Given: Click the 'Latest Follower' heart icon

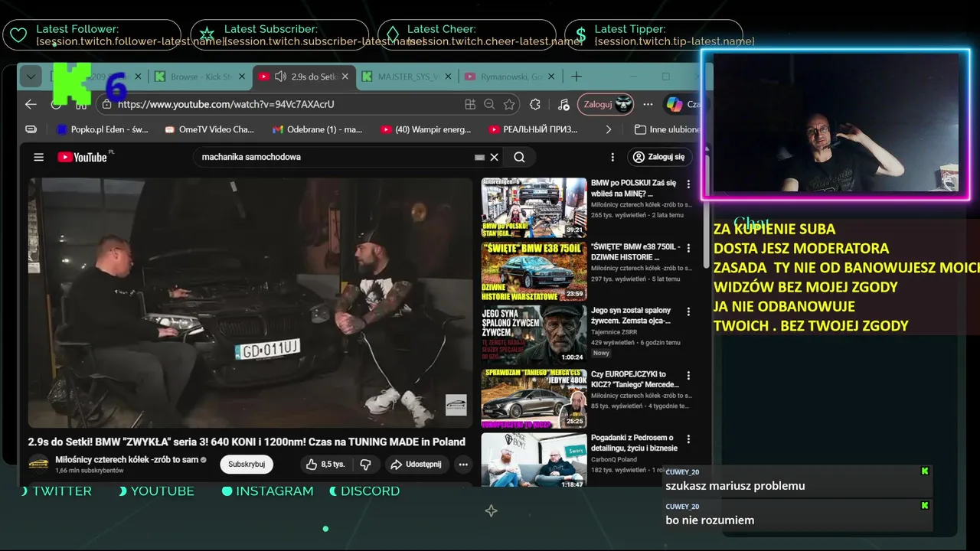Looking at the screenshot, I should tap(18, 34).
